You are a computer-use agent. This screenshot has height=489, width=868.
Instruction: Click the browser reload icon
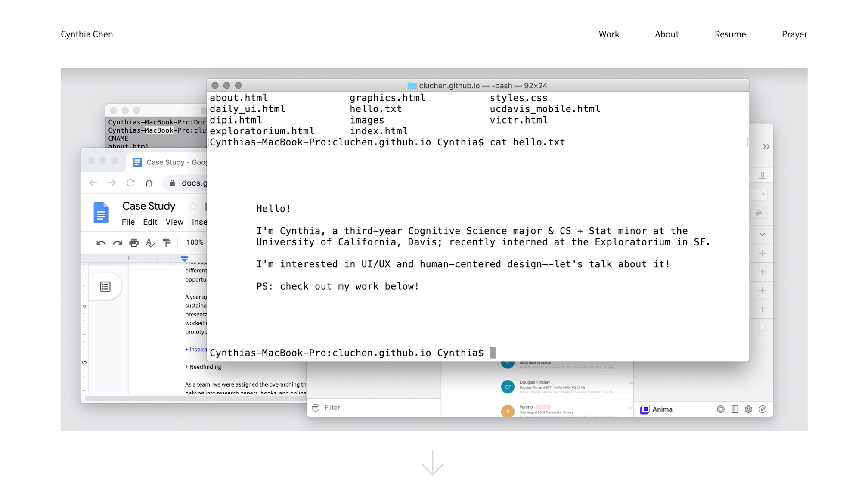130,183
